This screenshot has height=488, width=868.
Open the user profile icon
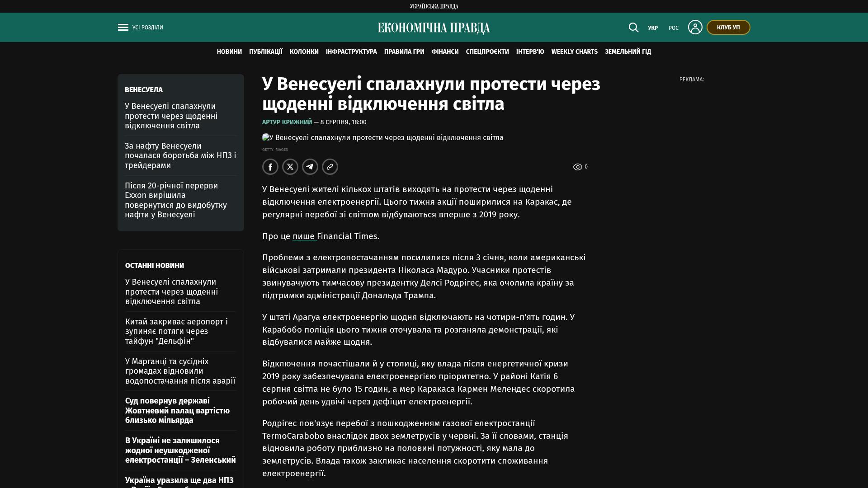point(695,27)
